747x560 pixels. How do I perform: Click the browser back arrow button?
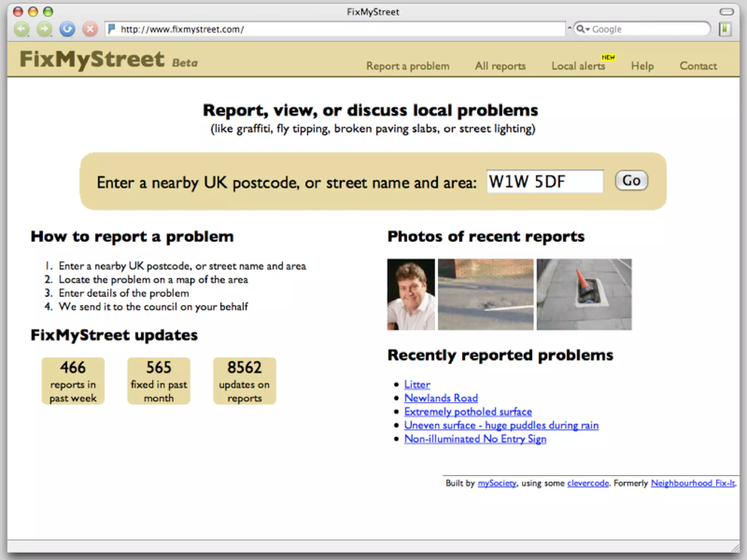coord(22,29)
